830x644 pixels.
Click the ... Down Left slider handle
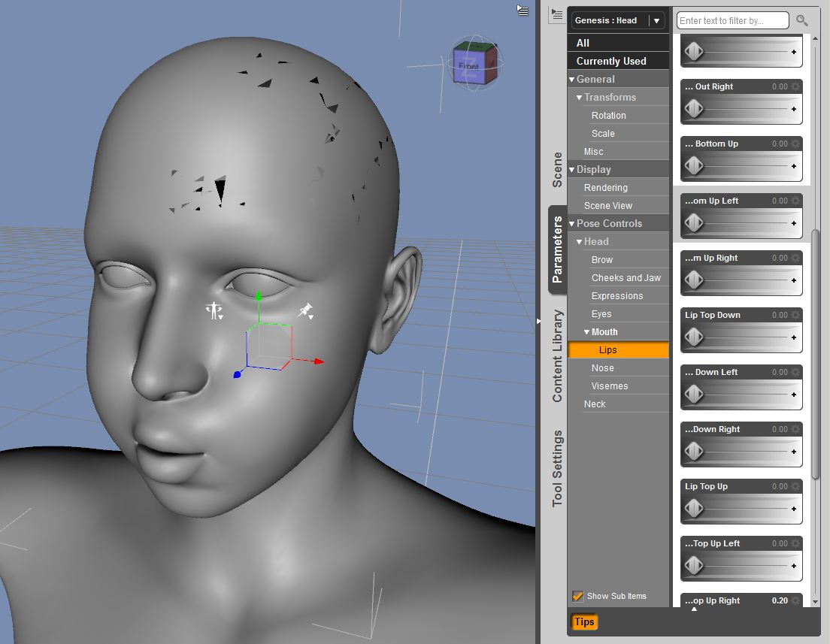[x=694, y=395]
